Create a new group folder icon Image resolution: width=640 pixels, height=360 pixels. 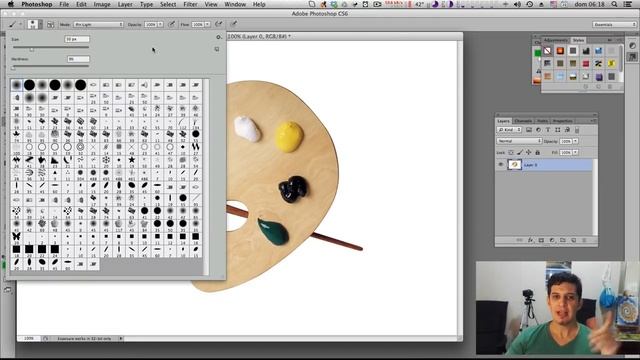point(562,240)
